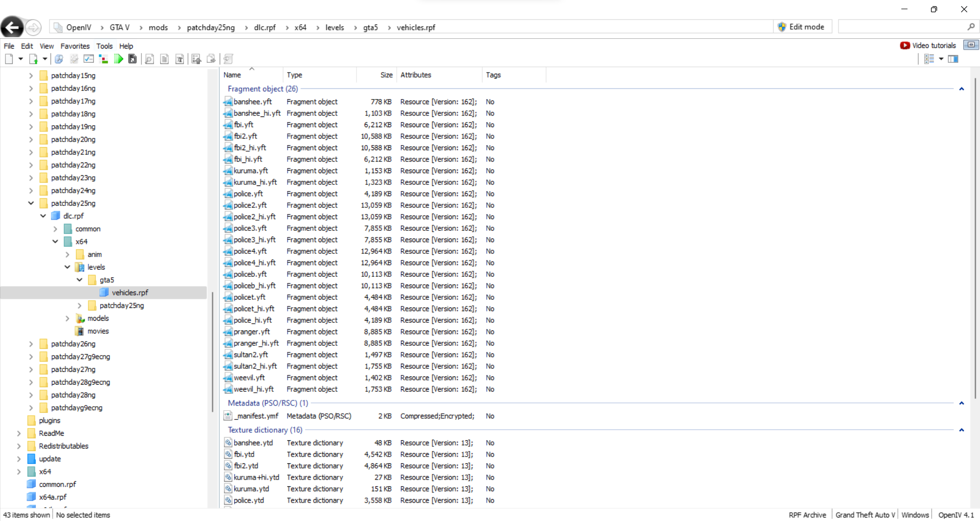Select the police3.yft file
Screen dimensions: 980x521
[250, 228]
